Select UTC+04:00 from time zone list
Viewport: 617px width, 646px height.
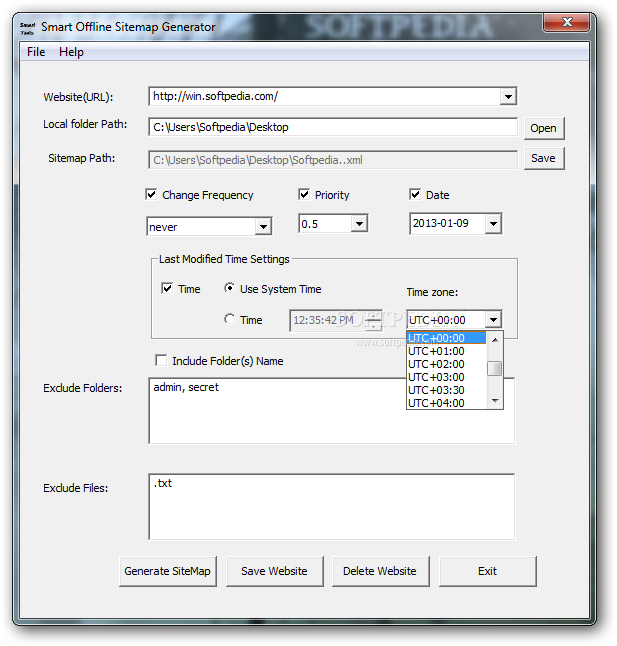(446, 403)
